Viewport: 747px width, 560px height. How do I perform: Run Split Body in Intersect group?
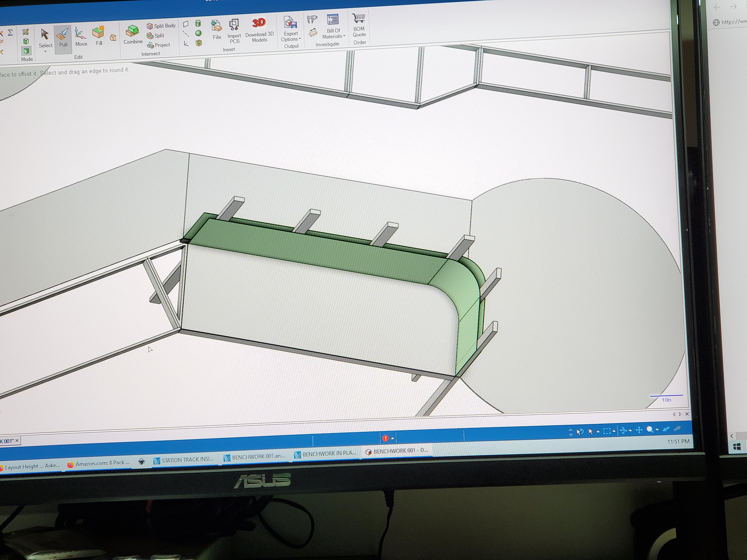(161, 26)
